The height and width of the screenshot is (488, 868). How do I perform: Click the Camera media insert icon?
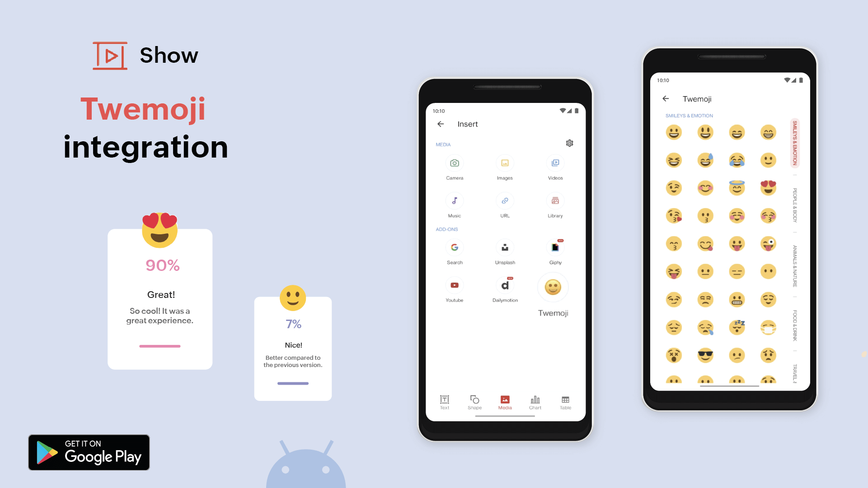[x=455, y=163]
